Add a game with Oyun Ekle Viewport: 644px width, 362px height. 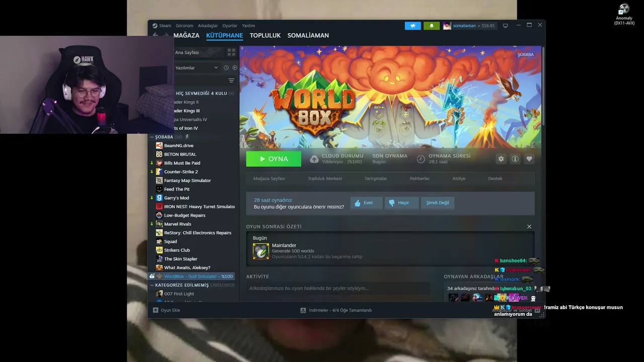[167, 310]
